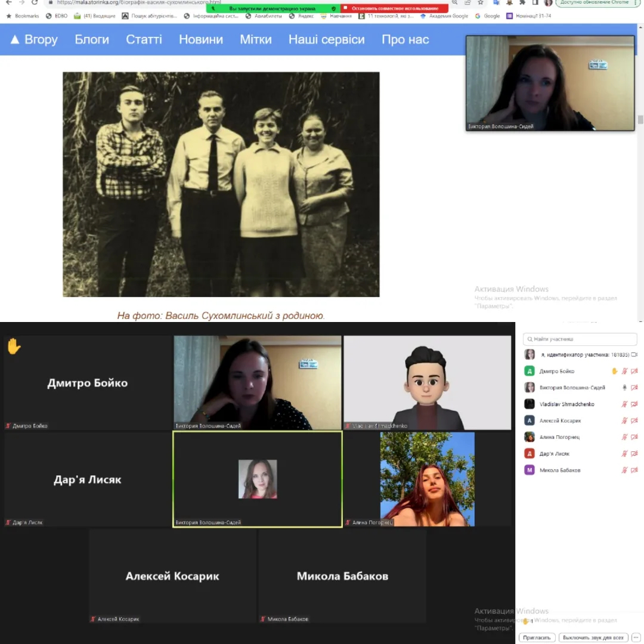Image resolution: width=644 pixels, height=644 pixels.
Task: Click the camera-off icon next to Алексей Косарик
Action: coord(634,421)
